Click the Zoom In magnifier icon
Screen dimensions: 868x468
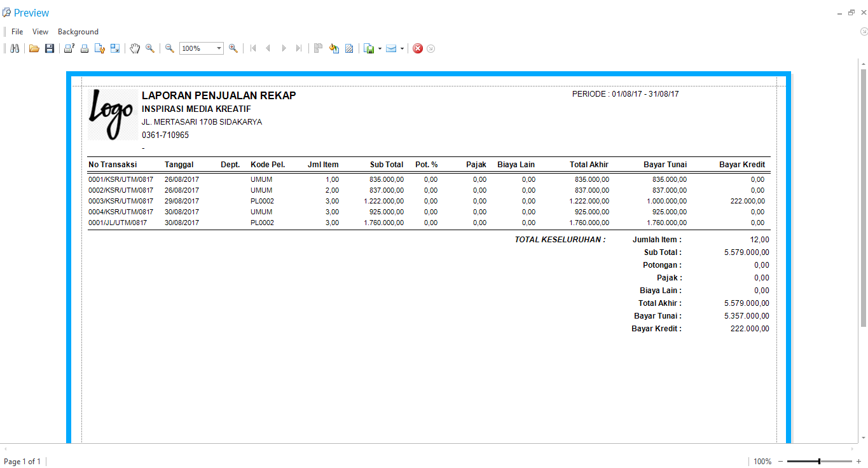[x=233, y=48]
